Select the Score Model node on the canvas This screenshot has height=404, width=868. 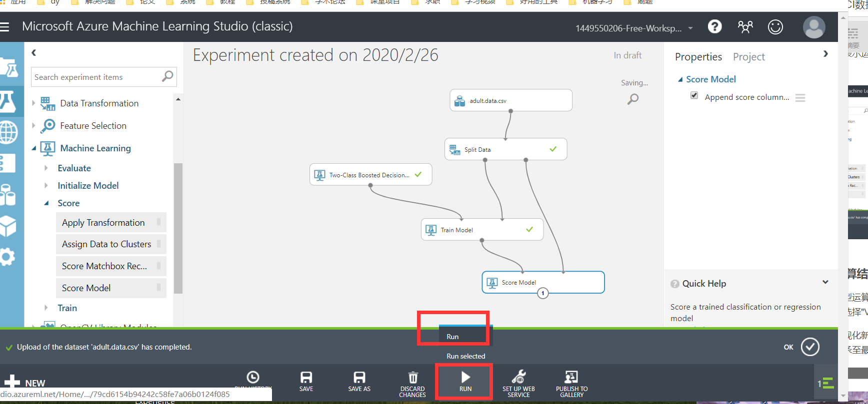543,282
